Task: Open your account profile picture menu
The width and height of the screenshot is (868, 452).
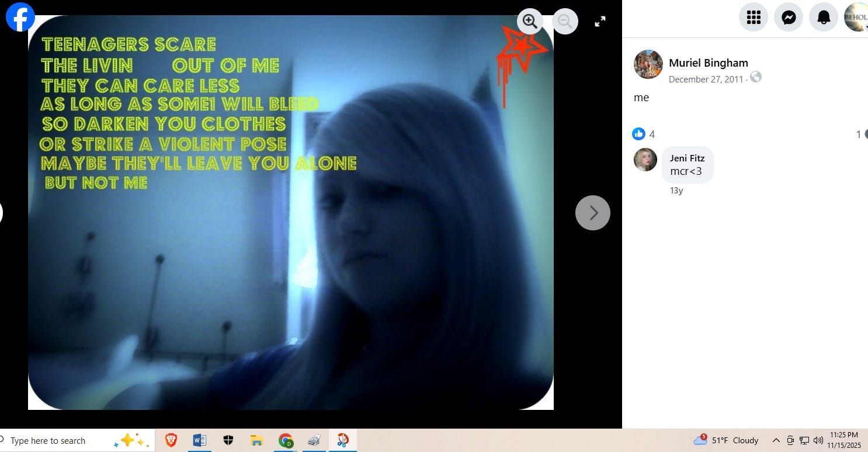Action: pos(856,17)
